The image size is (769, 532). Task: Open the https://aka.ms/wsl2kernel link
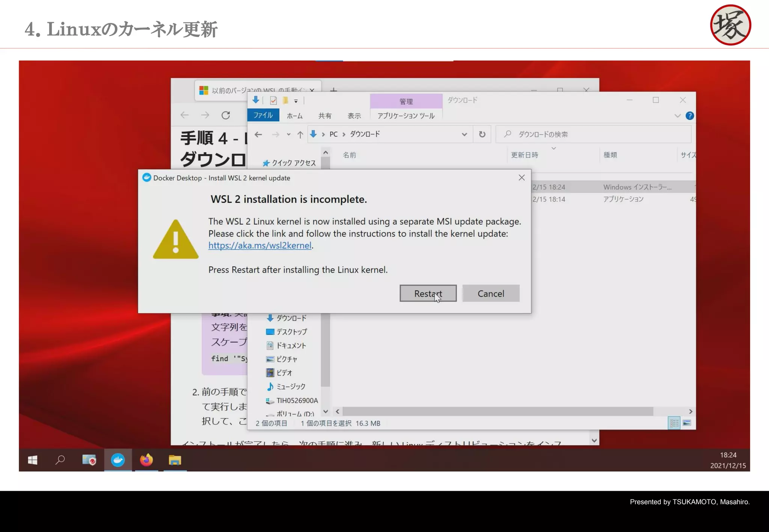[260, 245]
